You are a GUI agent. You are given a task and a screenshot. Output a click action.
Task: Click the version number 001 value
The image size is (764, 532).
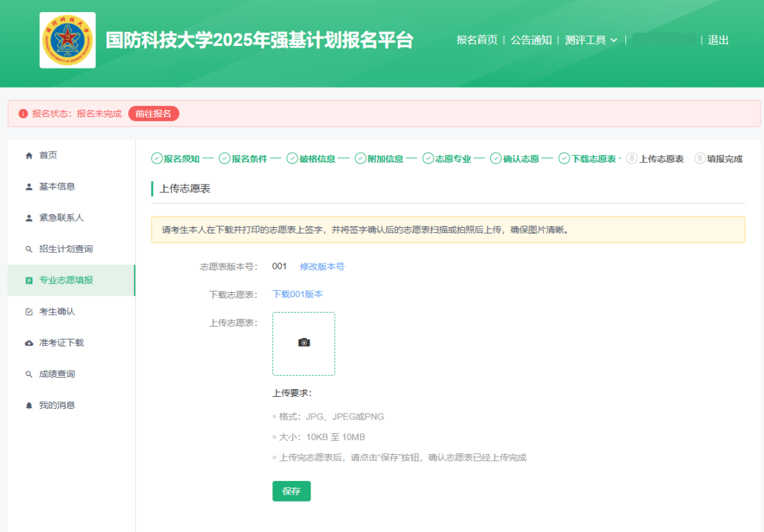pyautogui.click(x=279, y=267)
